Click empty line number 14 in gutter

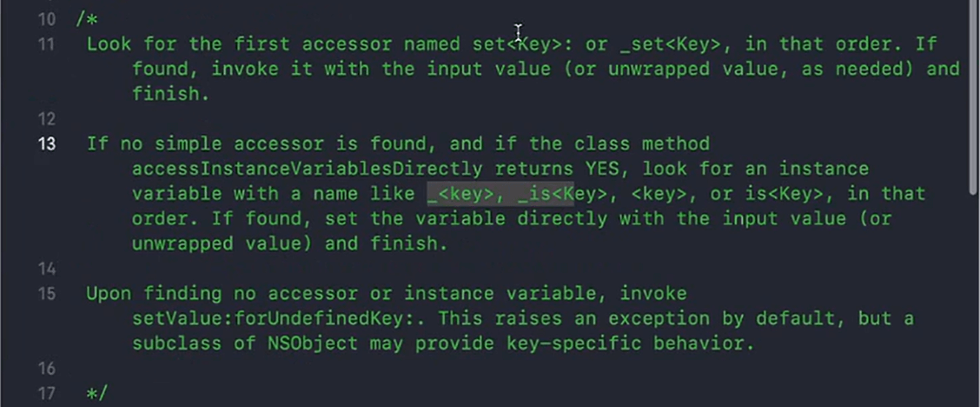[46, 269]
